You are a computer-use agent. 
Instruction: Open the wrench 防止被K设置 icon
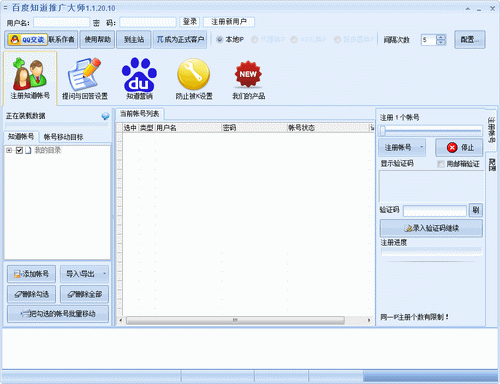point(194,78)
